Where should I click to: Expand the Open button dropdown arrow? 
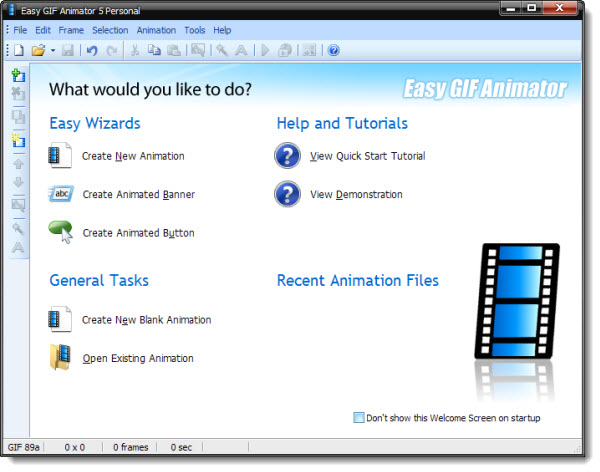pos(52,50)
